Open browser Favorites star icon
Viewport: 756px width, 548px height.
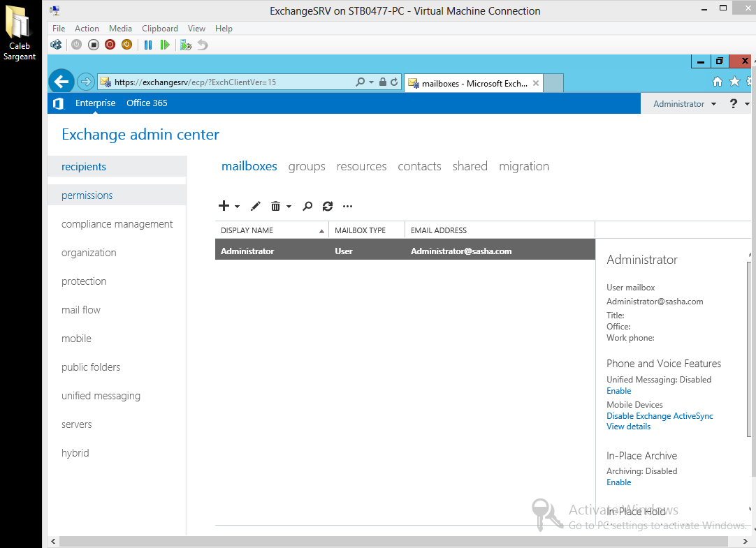click(x=734, y=82)
